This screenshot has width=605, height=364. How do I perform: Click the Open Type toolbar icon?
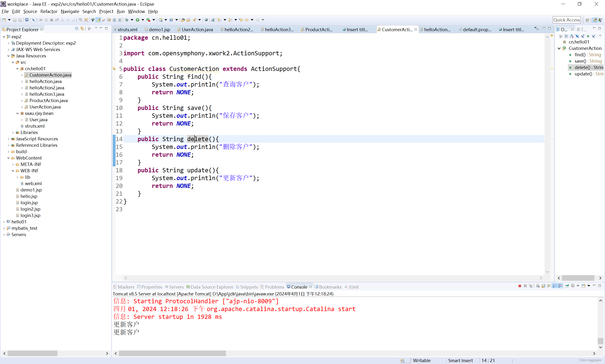click(x=183, y=20)
